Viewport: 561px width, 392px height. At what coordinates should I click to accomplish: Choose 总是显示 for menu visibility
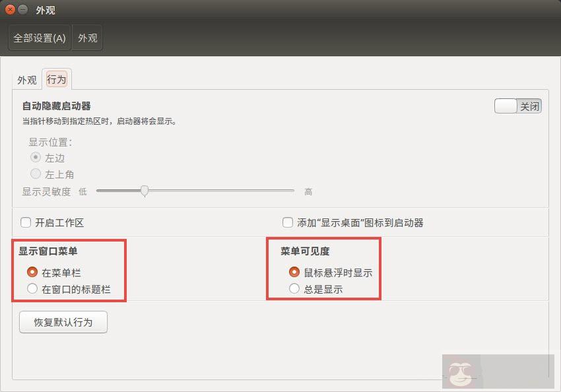pos(294,288)
